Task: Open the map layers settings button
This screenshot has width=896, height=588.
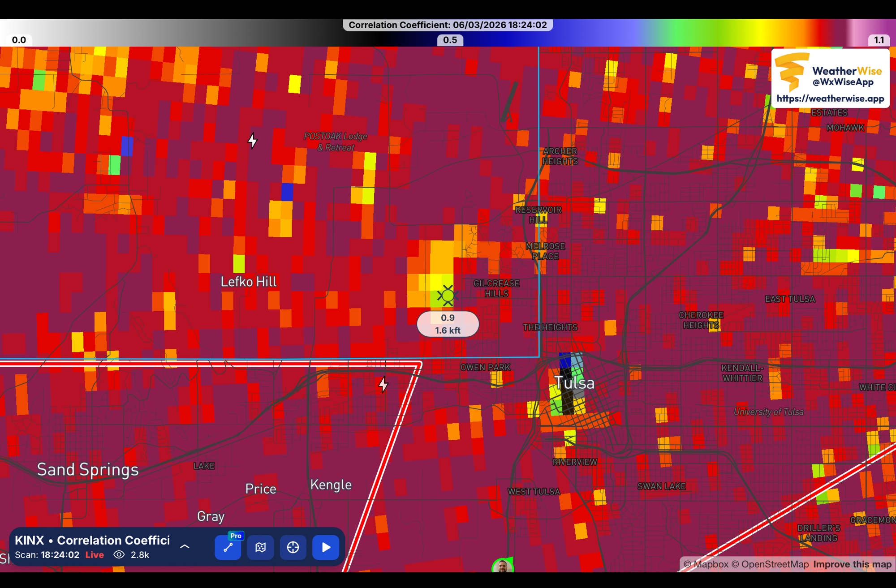Action: (x=261, y=547)
